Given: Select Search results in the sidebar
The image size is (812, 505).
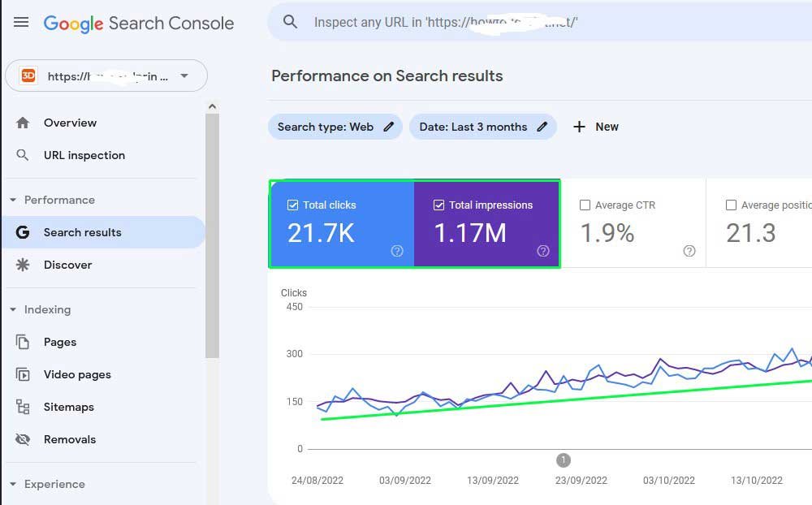Looking at the screenshot, I should coord(104,232).
